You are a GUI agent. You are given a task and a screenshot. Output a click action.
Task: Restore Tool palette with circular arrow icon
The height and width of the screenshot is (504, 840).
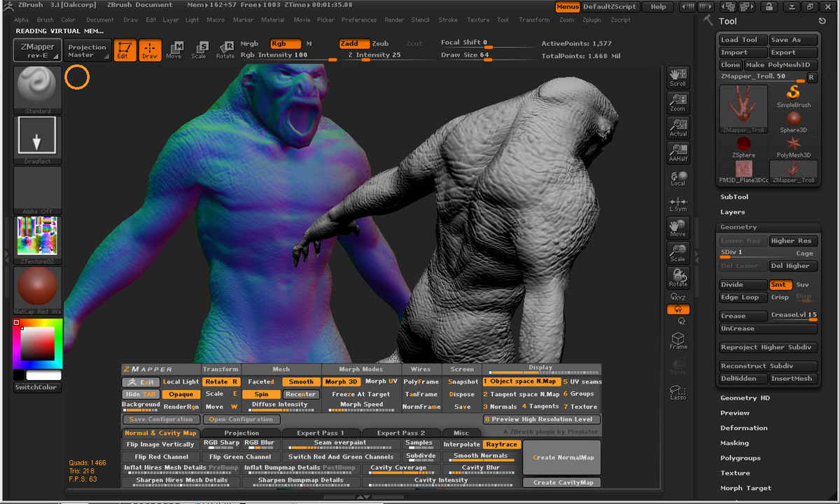coord(822,21)
